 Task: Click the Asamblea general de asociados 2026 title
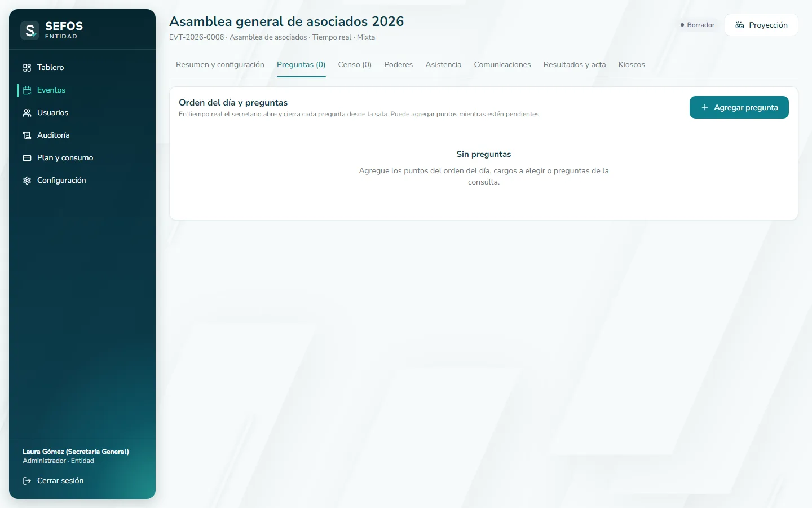pos(286,21)
